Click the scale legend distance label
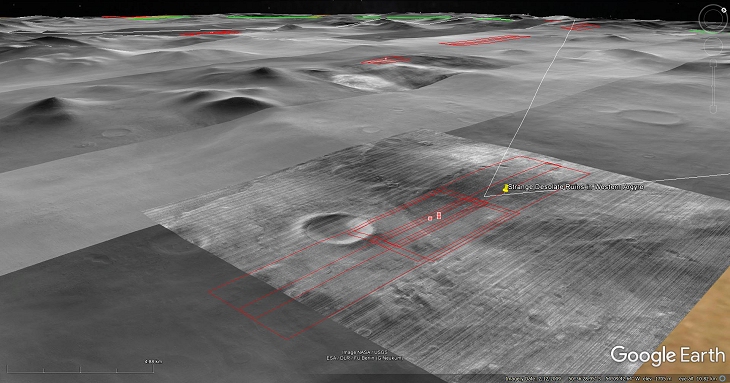730x383 pixels. click(153, 361)
